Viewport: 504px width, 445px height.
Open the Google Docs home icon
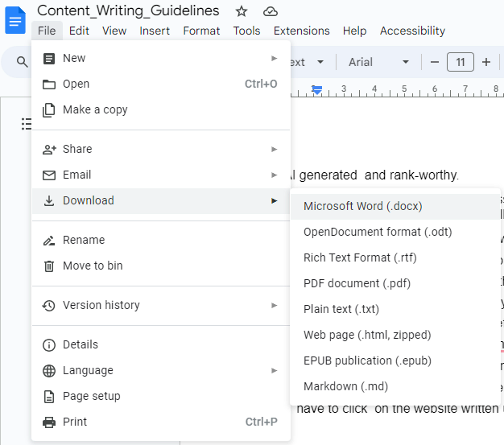tap(15, 20)
